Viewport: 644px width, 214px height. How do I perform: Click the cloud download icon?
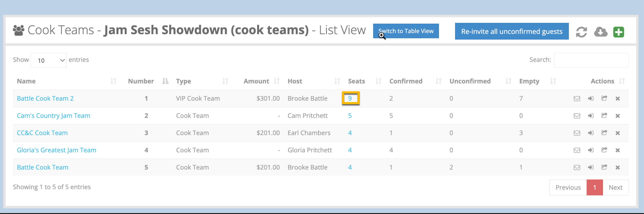tap(600, 32)
